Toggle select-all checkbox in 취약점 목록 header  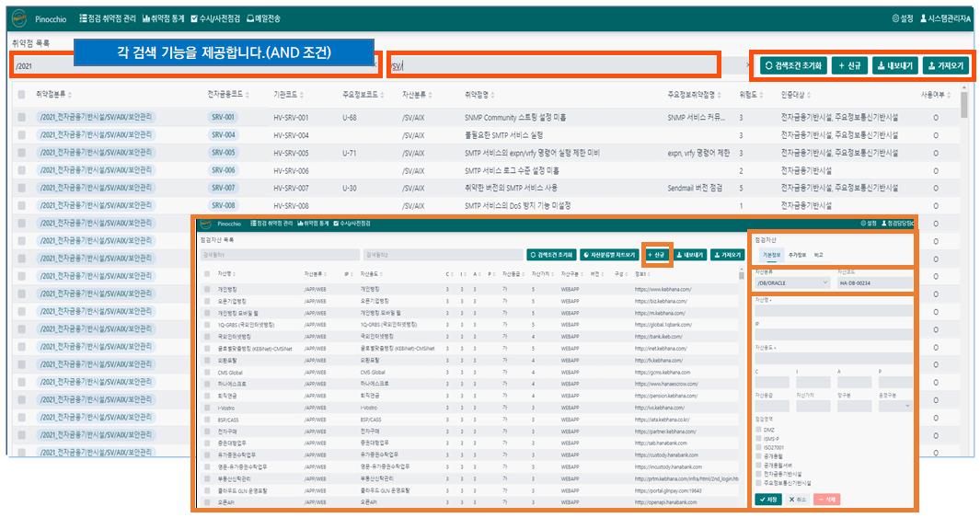tap(21, 95)
